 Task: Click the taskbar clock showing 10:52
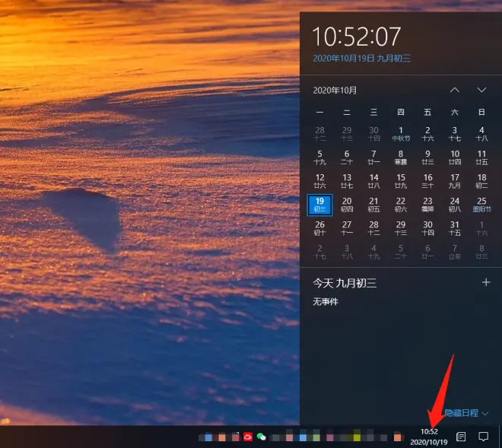click(429, 437)
